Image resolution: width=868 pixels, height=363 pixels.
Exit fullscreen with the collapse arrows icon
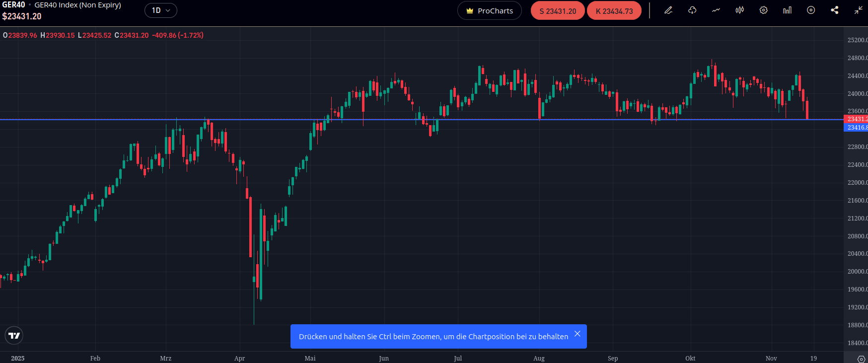point(858,10)
